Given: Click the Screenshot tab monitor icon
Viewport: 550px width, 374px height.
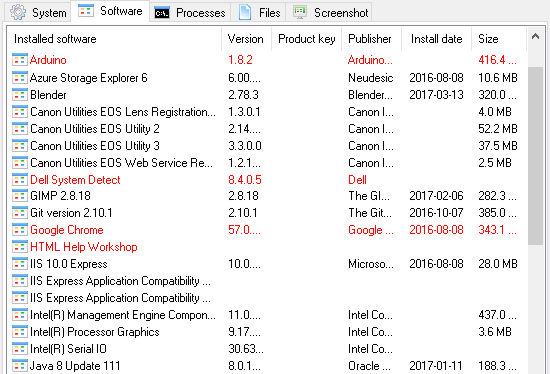Looking at the screenshot, I should tap(300, 12).
